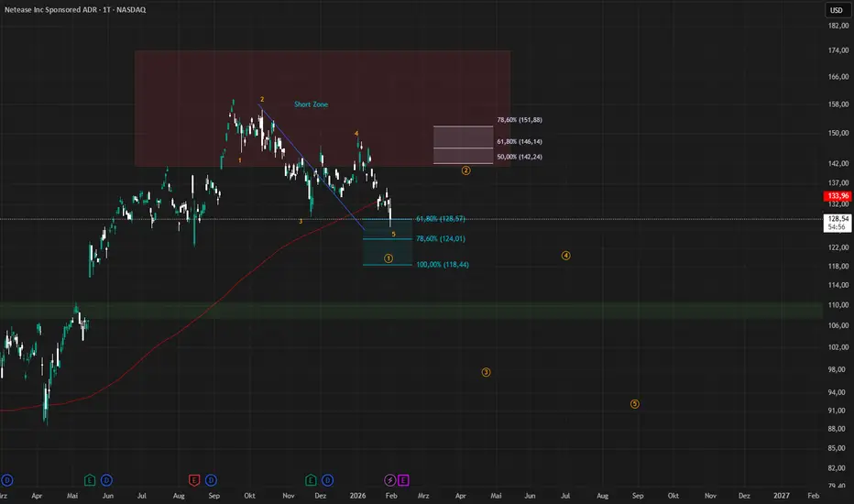Select the green E earnings marker near May
This screenshot has height=504, width=854.
90,479
